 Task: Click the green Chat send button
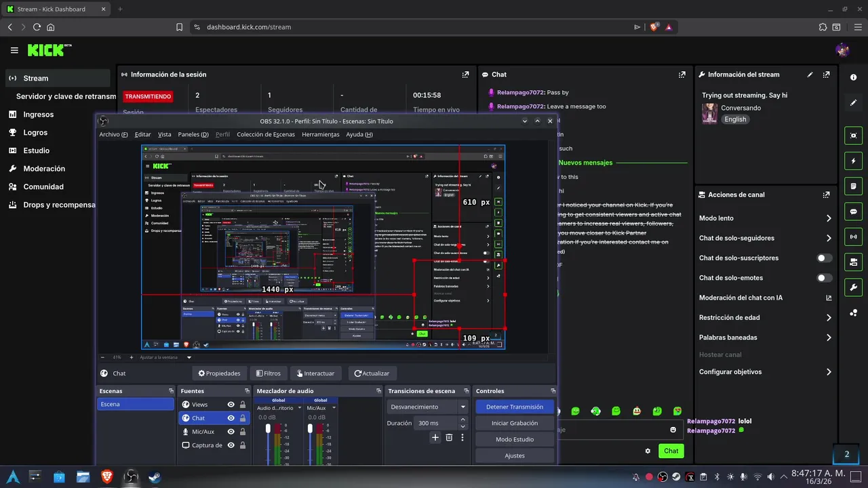(671, 451)
